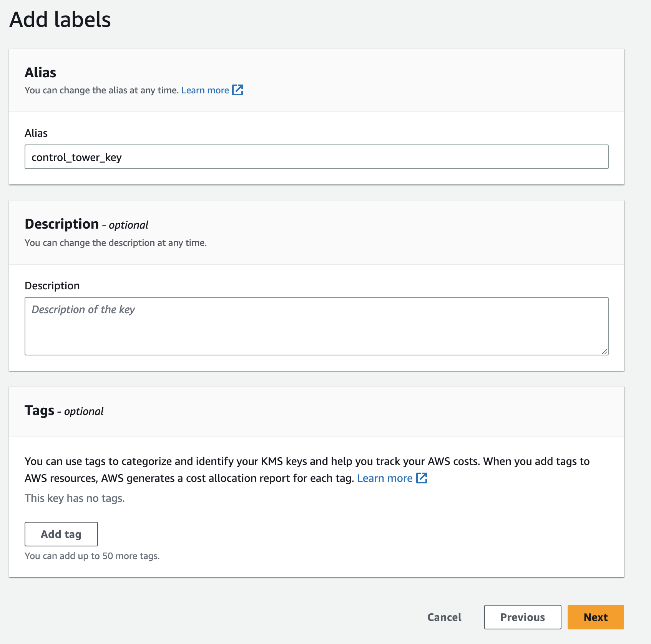Click the external link icon in Tags section

point(422,478)
